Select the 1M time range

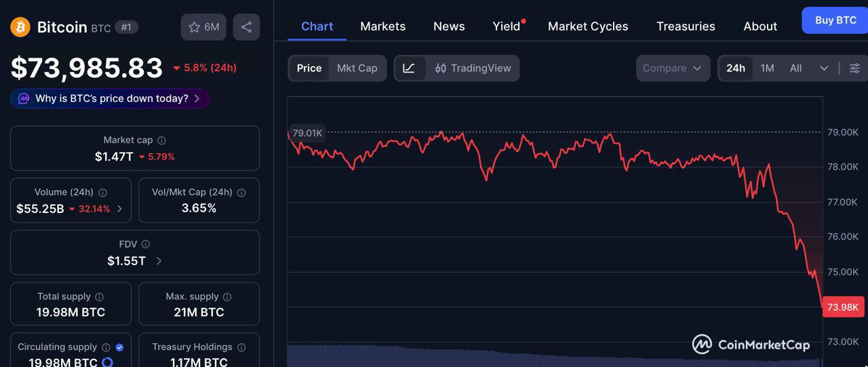(767, 69)
